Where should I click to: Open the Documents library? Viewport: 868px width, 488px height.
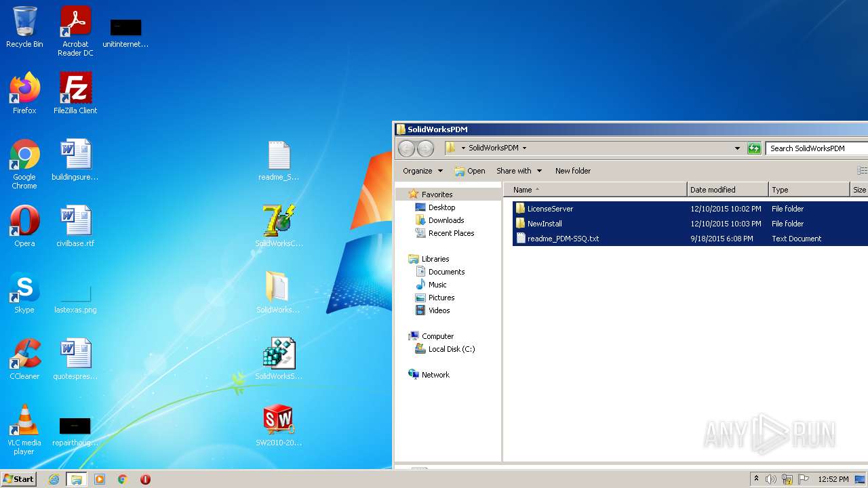tap(446, 272)
